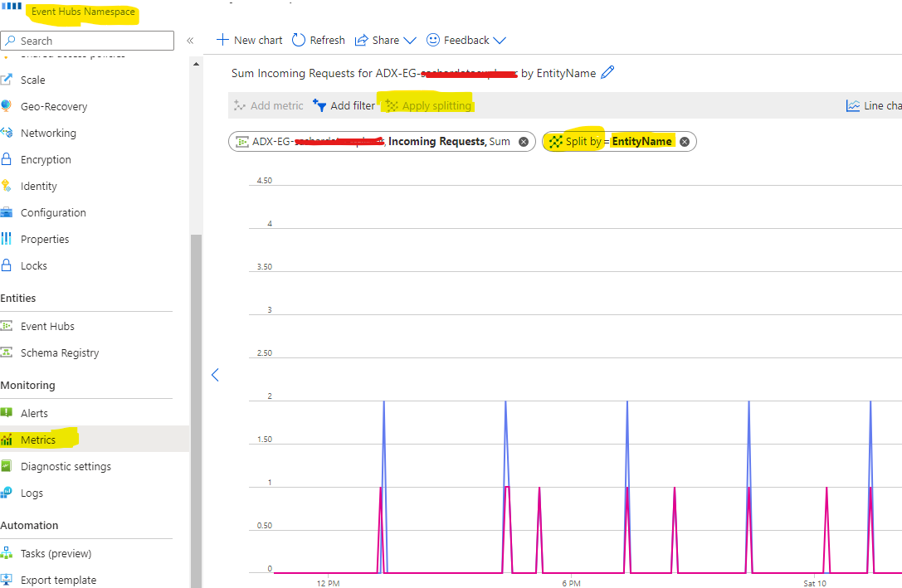Click the Schema Registry icon
The width and height of the screenshot is (902, 588).
pyautogui.click(x=7, y=352)
